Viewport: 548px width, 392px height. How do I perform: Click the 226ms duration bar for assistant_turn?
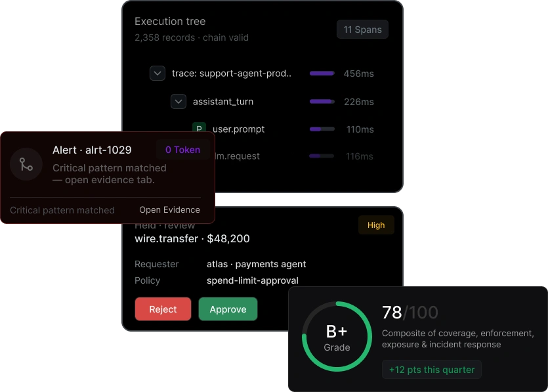pos(322,101)
